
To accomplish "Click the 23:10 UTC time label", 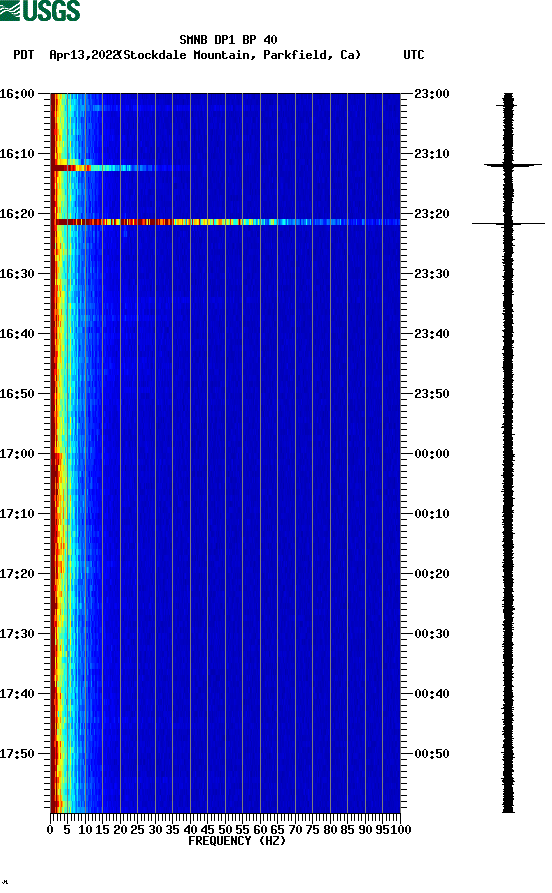I will click(432, 154).
